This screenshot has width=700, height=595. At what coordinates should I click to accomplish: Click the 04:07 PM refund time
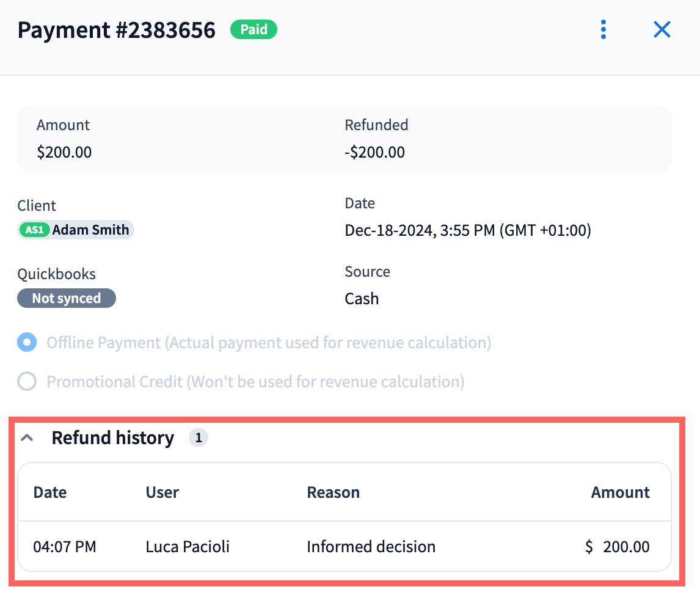click(x=65, y=546)
